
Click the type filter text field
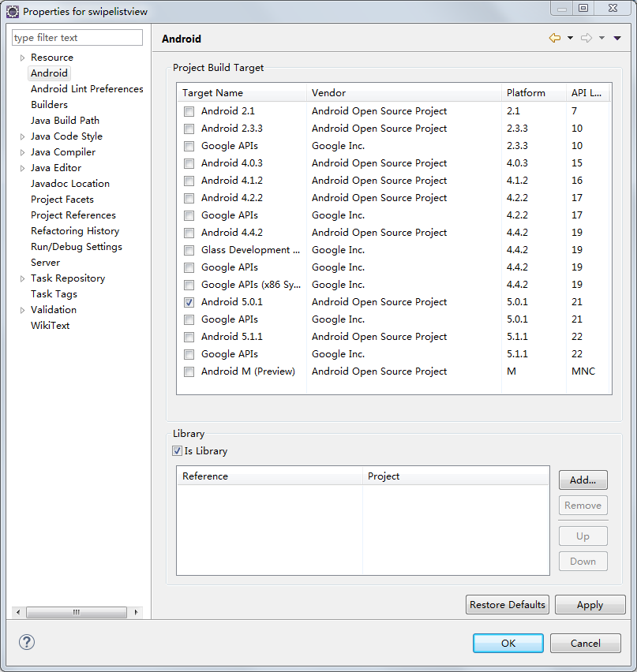[x=77, y=38]
